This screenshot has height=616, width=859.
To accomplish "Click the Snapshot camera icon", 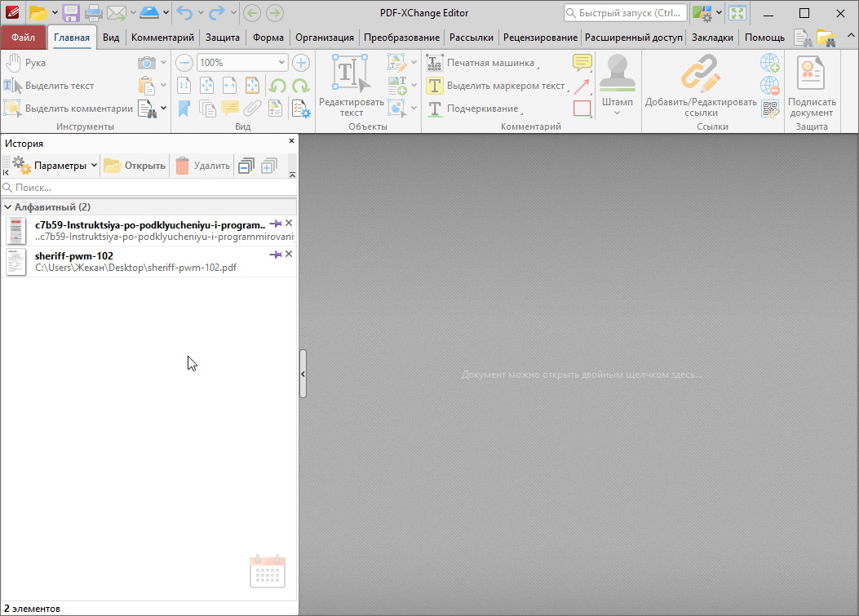I will (146, 63).
